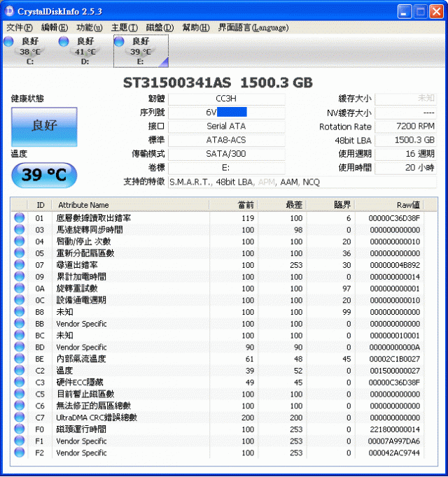Click the status orb for attribute BC
The height and width of the screenshot is (477, 448).
tap(20, 335)
